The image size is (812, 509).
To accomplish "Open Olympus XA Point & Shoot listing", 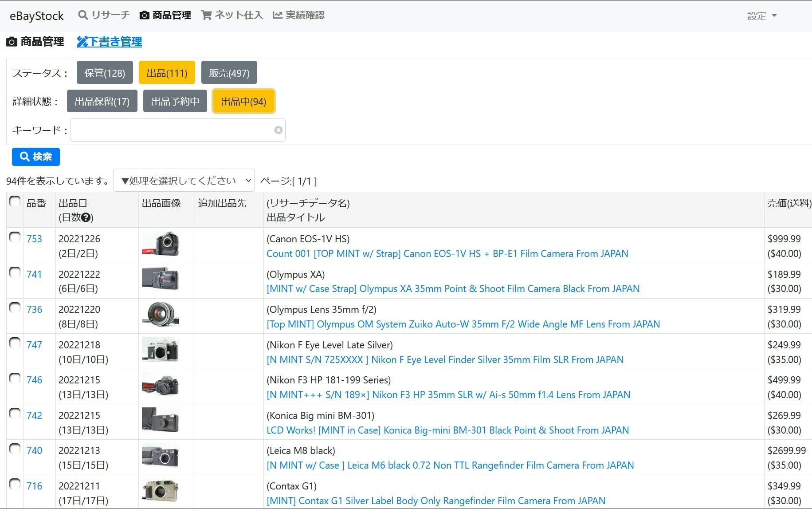I will click(453, 288).
